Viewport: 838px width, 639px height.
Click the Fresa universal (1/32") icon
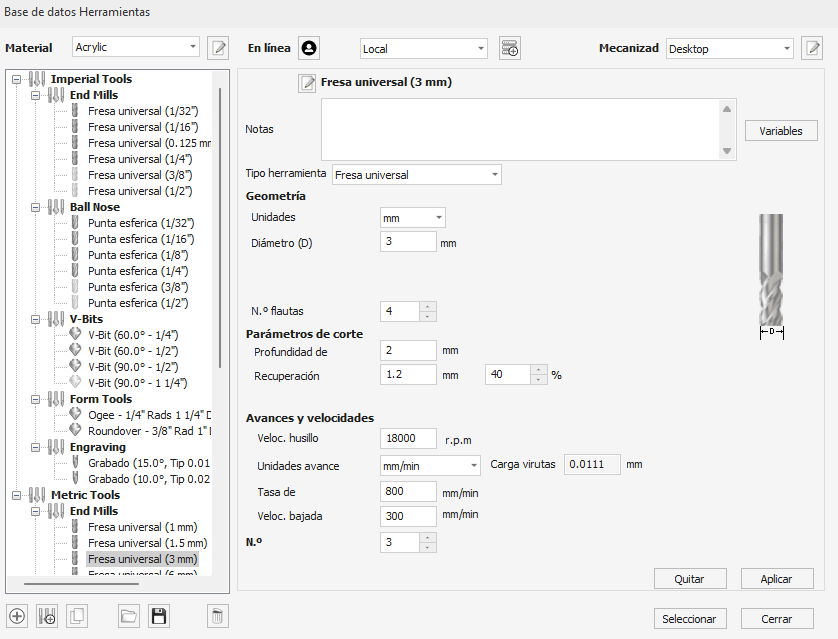pos(75,111)
